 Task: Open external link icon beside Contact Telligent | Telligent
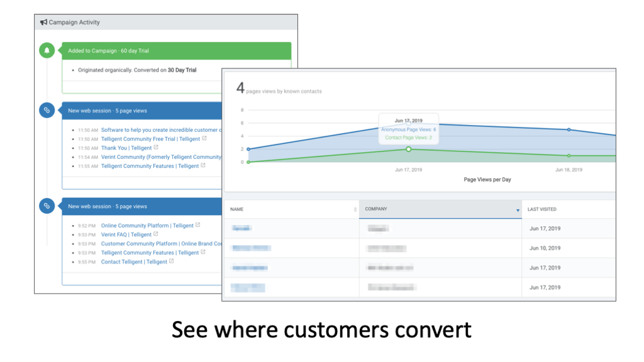pos(171,261)
